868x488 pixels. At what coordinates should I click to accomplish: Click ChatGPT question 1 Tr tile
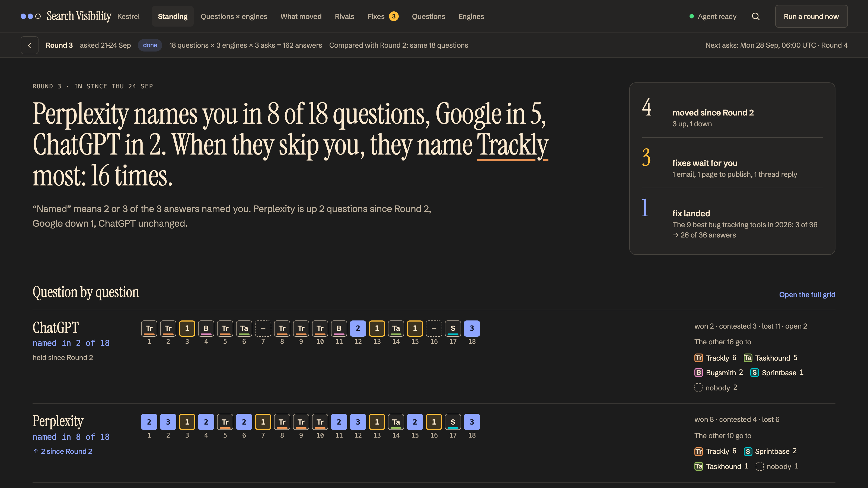tap(149, 328)
